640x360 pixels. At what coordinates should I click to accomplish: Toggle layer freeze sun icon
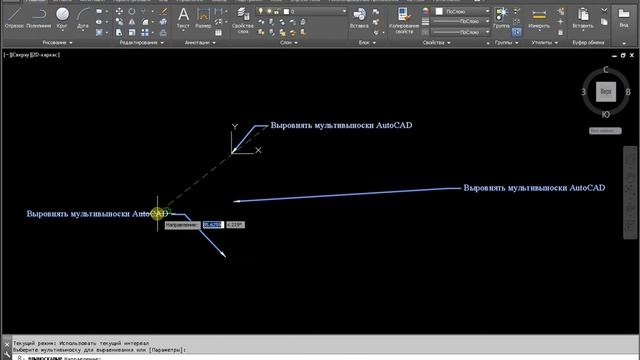[x=269, y=11]
